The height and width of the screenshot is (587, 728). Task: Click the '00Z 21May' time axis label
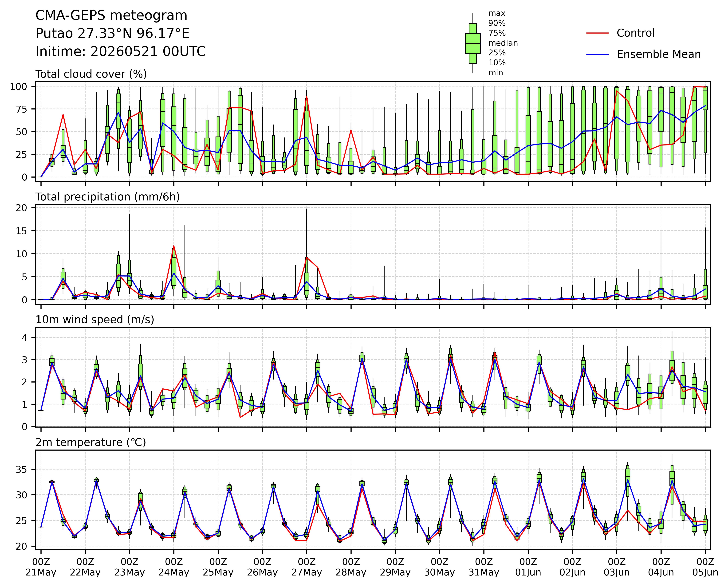41,567
